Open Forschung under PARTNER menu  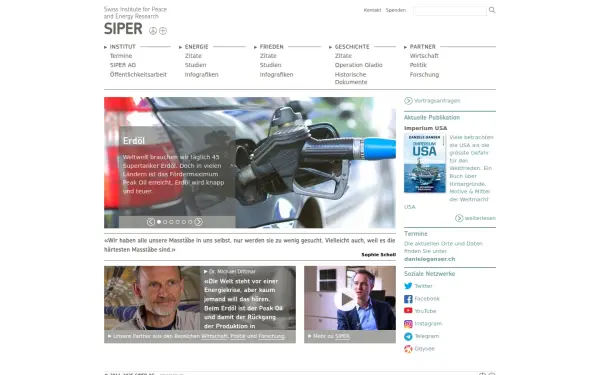[424, 75]
